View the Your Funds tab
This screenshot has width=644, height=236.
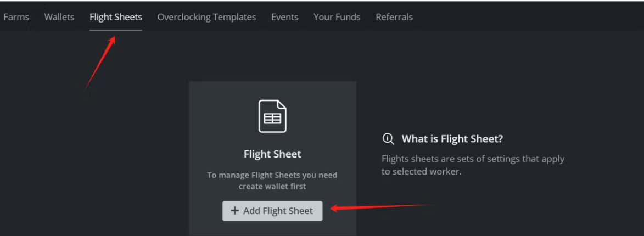(337, 17)
